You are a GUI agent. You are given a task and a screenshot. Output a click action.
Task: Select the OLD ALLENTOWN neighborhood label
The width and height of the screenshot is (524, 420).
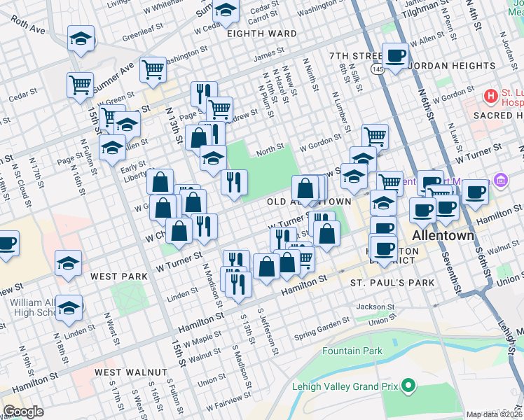[309, 202]
